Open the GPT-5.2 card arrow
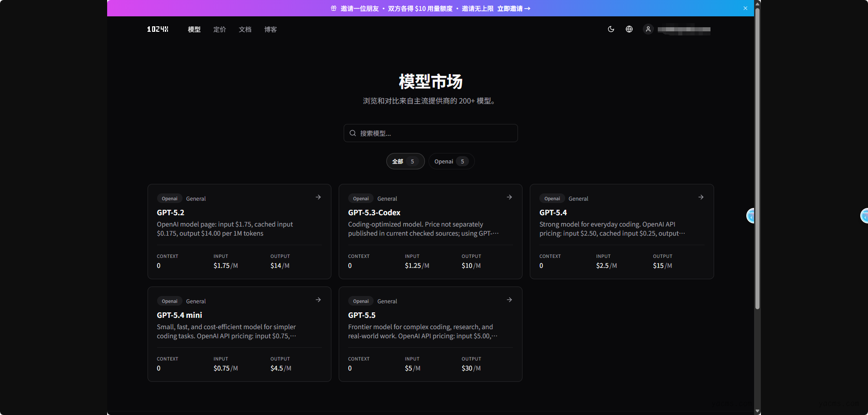Viewport: 868px width, 415px height. point(318,197)
